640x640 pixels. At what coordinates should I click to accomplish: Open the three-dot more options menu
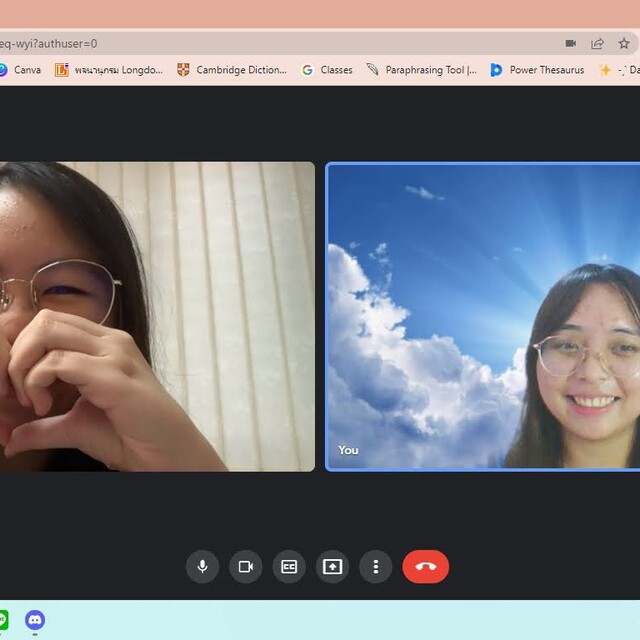point(376,567)
